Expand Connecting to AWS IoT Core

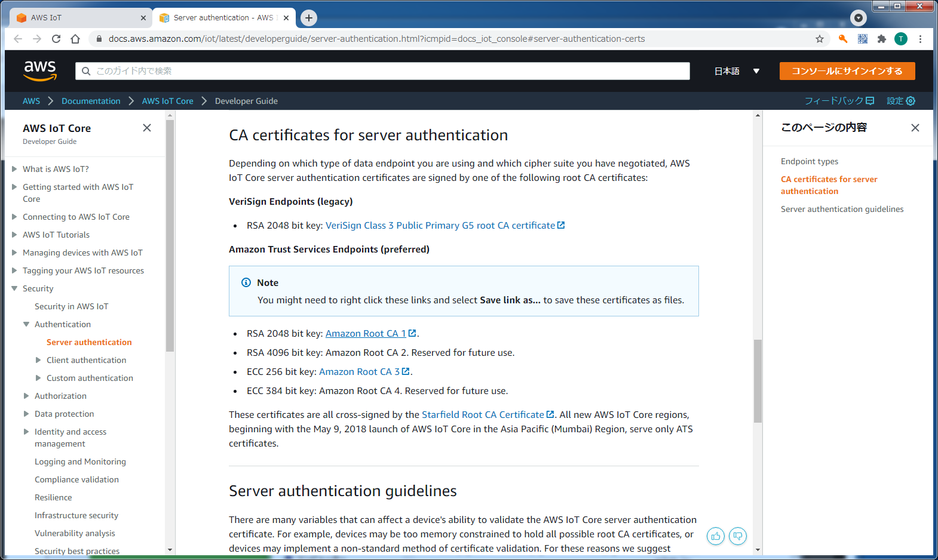[x=14, y=217]
